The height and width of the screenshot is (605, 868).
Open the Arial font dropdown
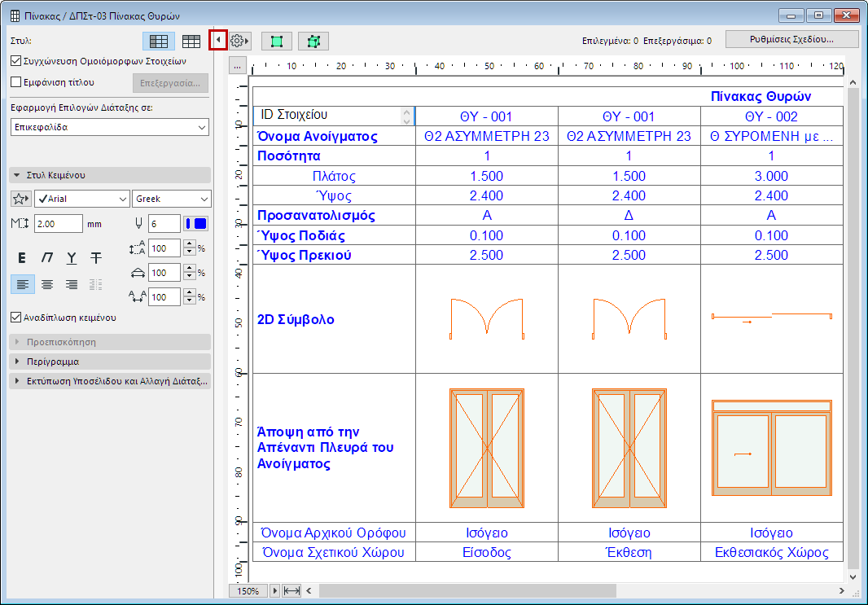(81, 199)
